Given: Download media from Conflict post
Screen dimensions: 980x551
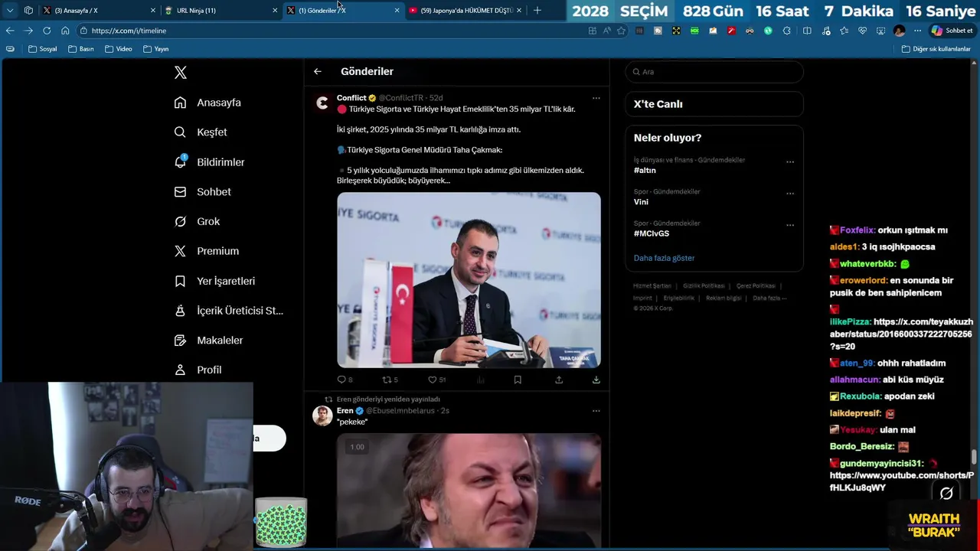Looking at the screenshot, I should tap(596, 380).
